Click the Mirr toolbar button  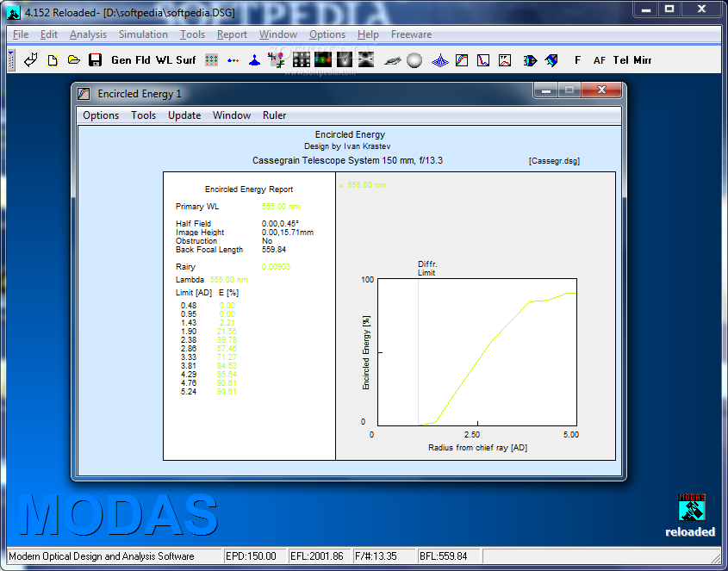click(643, 60)
